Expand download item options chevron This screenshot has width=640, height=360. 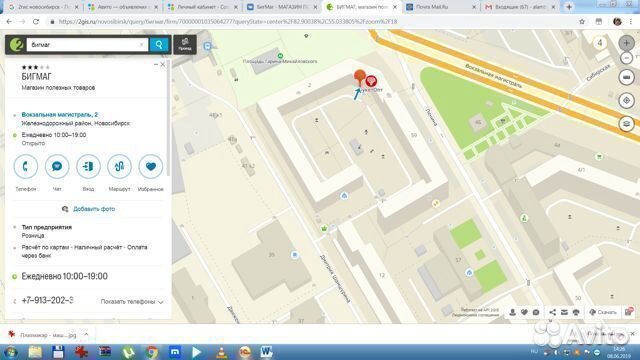[x=86, y=334]
